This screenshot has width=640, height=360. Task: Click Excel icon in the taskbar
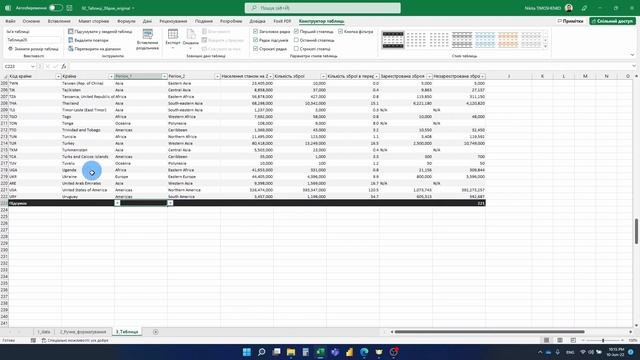point(320,352)
